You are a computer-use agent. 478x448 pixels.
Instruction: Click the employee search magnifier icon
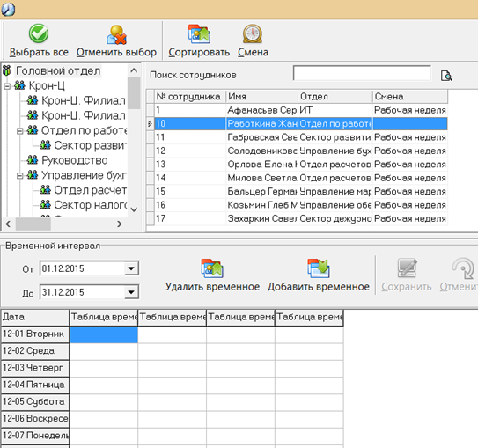click(446, 76)
